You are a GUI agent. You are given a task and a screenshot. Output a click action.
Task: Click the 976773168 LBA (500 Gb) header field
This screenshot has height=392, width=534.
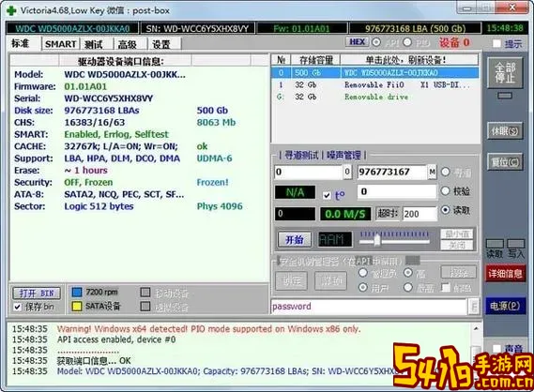pyautogui.click(x=415, y=28)
